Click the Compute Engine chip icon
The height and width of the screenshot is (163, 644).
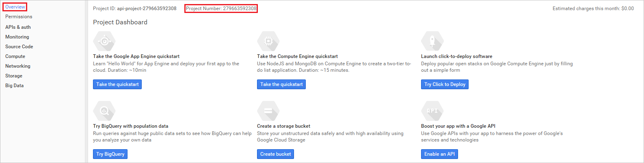coord(268,41)
